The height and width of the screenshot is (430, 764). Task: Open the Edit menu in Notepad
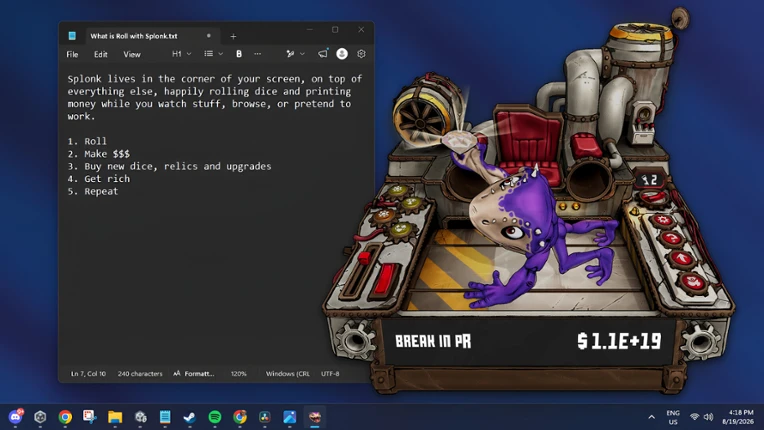click(100, 54)
